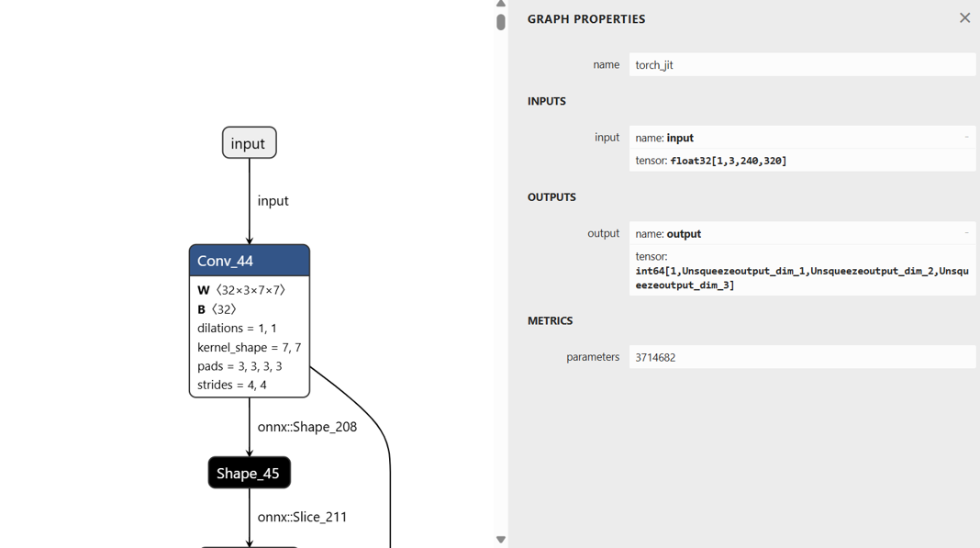Select the Conv_44 node header
The height and width of the screenshot is (548, 980).
(x=249, y=261)
